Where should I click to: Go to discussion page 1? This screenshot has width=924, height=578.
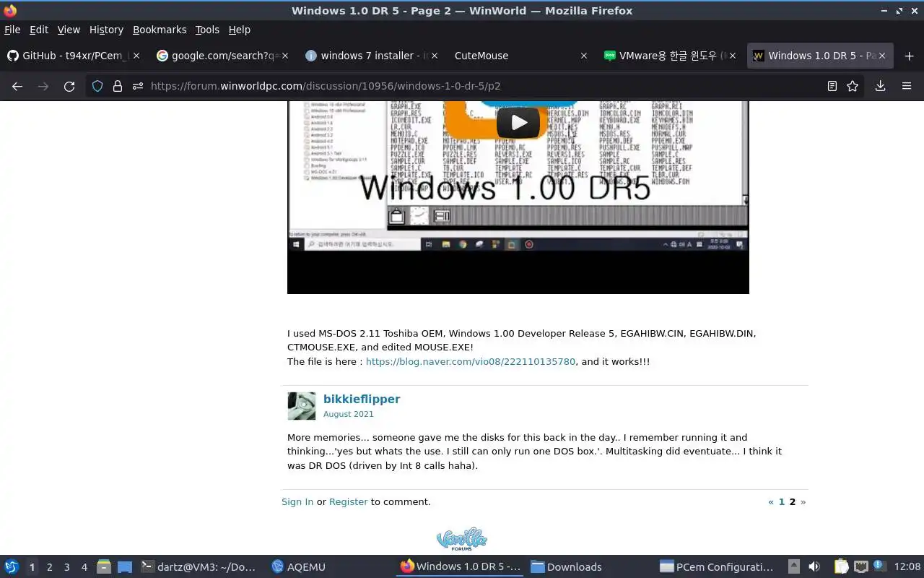781,501
